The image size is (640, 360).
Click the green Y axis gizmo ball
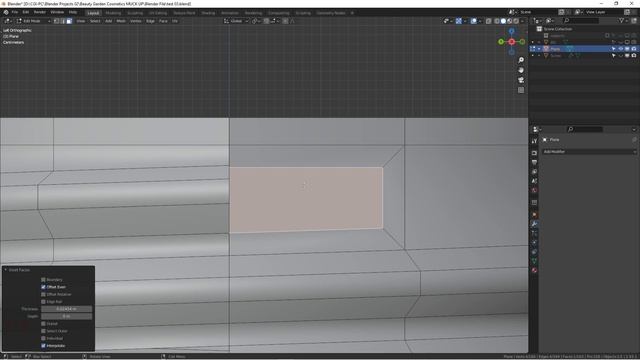(501, 42)
